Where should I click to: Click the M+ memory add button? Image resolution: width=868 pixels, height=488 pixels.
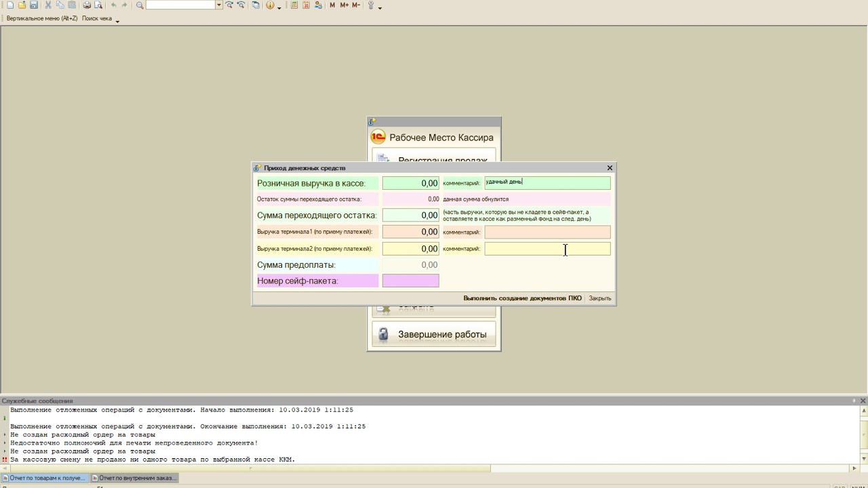tap(344, 5)
